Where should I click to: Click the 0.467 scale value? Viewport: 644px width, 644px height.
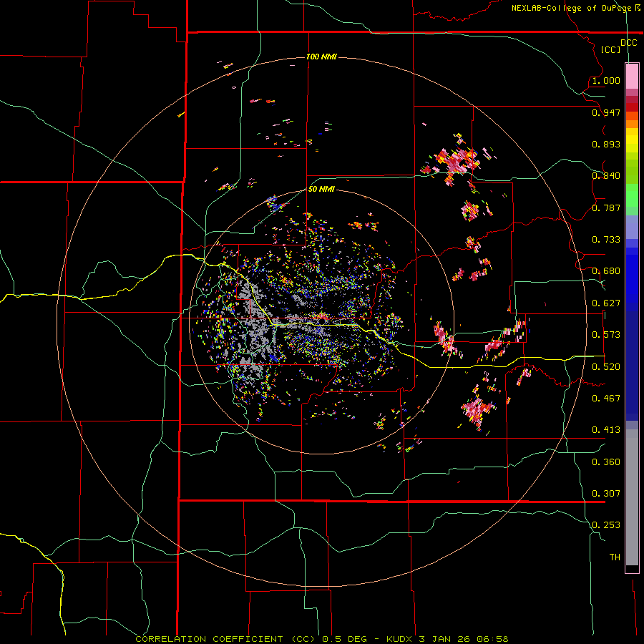(x=606, y=399)
